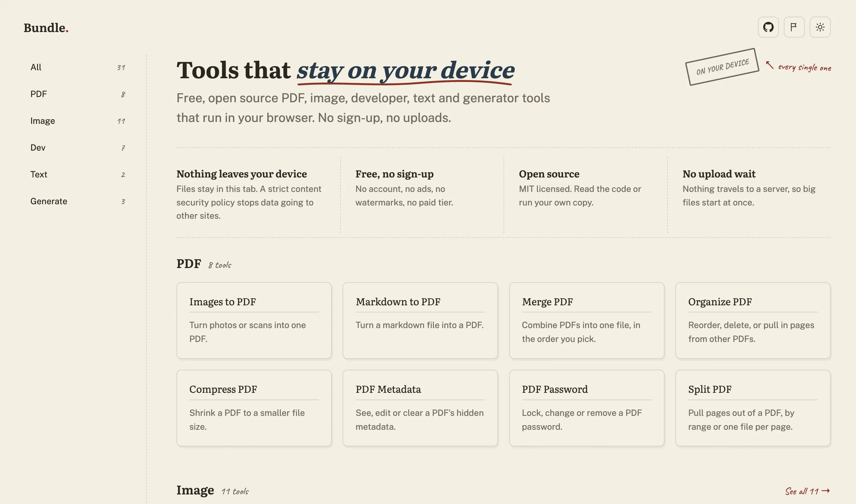Screen dimensions: 856x504
Task: Click the '8 tools' count label
Action: pyautogui.click(x=220, y=265)
